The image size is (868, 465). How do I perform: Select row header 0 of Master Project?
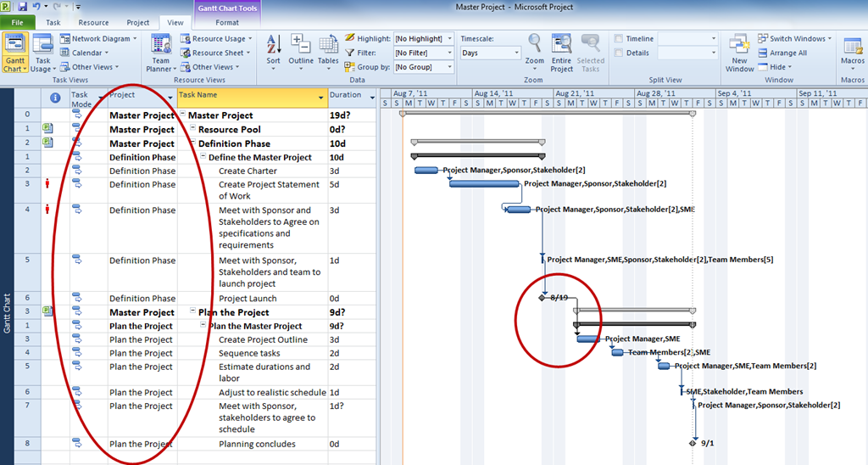pyautogui.click(x=27, y=115)
